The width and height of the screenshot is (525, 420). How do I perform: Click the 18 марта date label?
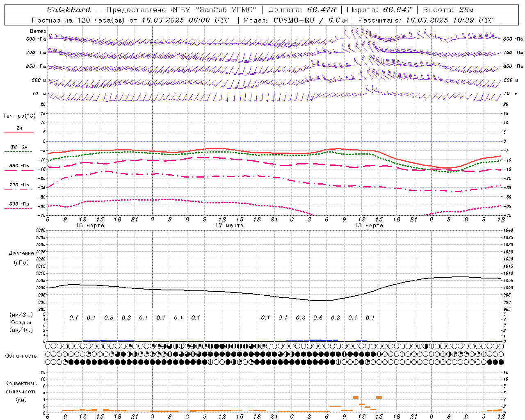coord(369,226)
